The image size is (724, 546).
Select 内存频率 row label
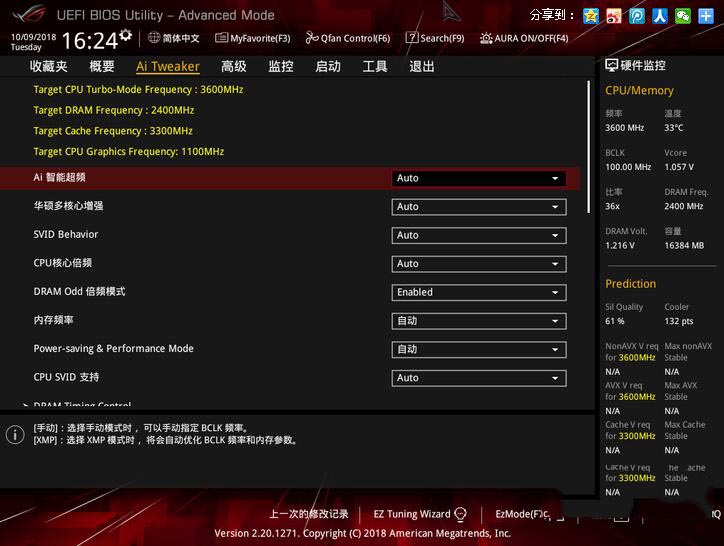(53, 320)
